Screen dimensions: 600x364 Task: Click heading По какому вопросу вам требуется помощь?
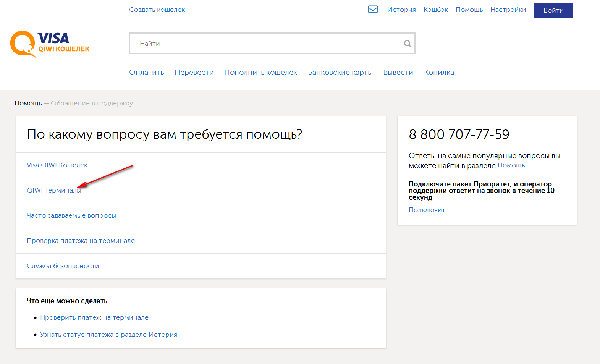(165, 134)
